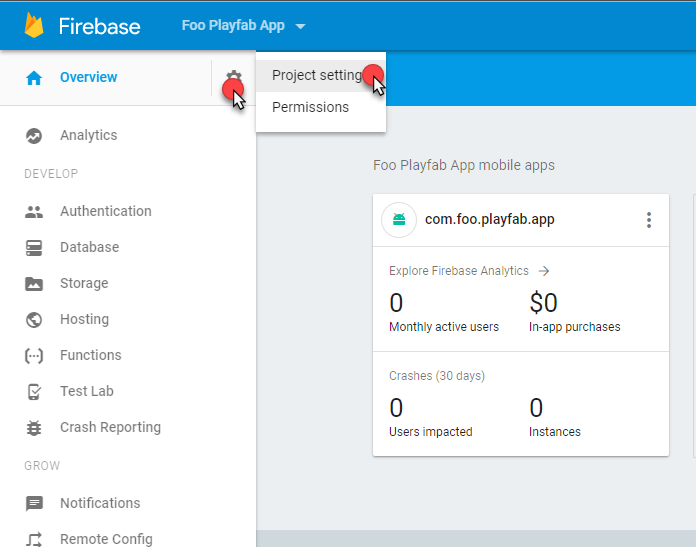The image size is (696, 547).
Task: Open the Foo Playfab App project dropdown
Action: coord(243,26)
